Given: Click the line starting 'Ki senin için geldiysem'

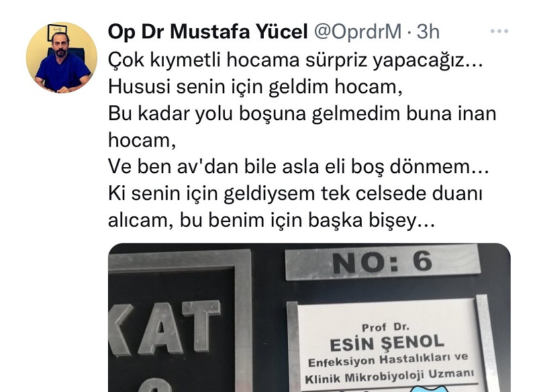Looking at the screenshot, I should (x=295, y=193).
